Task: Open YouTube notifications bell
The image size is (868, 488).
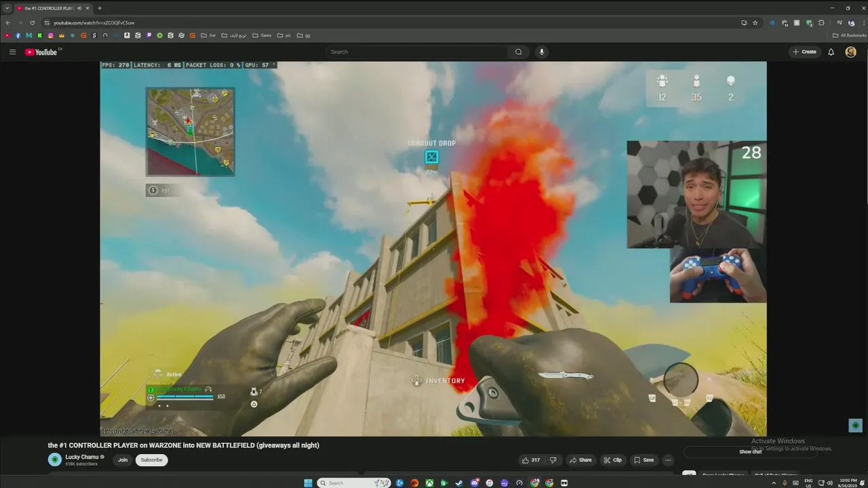Action: (831, 52)
